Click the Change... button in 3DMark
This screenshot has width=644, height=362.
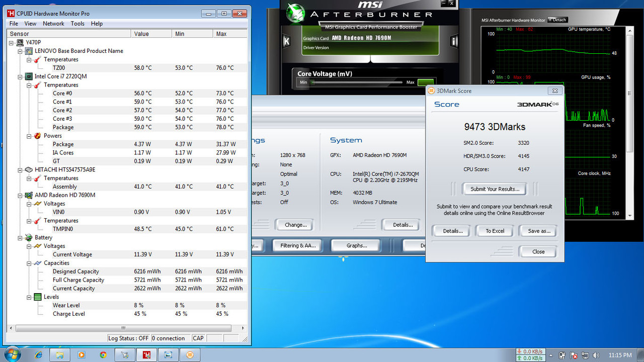[295, 225]
